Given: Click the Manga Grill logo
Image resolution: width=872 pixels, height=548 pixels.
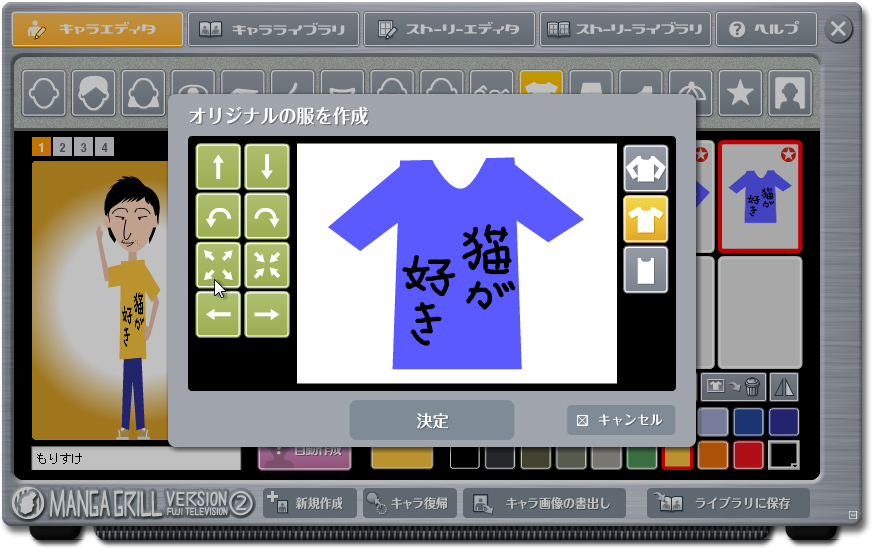Looking at the screenshot, I should point(132,503).
